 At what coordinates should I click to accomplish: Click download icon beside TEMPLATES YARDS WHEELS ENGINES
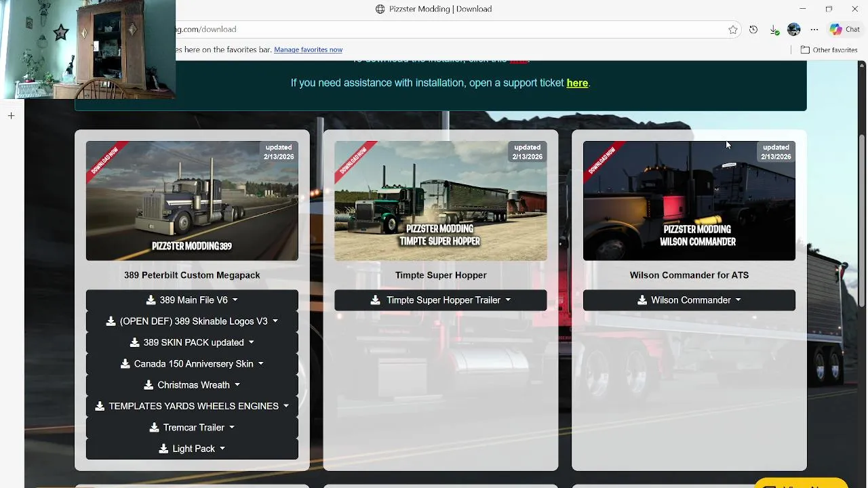tap(100, 406)
